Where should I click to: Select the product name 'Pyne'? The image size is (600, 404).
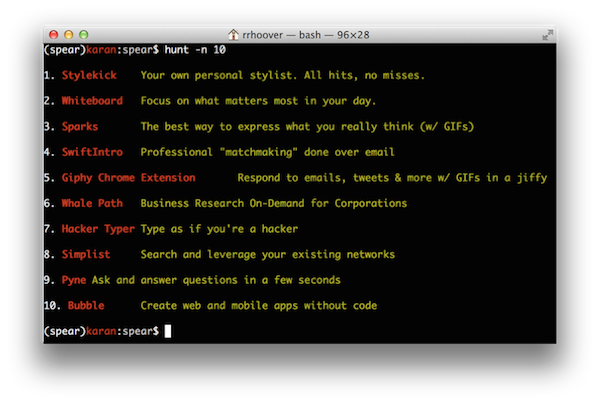(74, 280)
